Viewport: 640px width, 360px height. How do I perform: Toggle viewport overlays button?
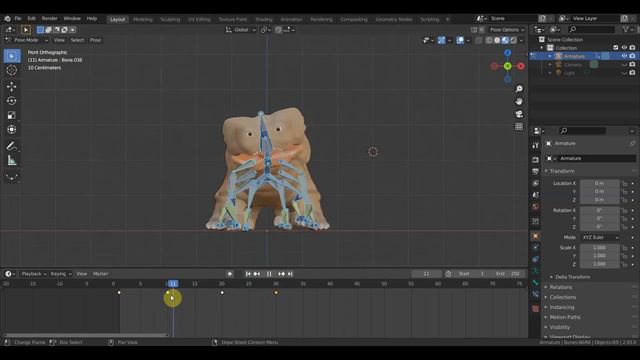pos(460,40)
